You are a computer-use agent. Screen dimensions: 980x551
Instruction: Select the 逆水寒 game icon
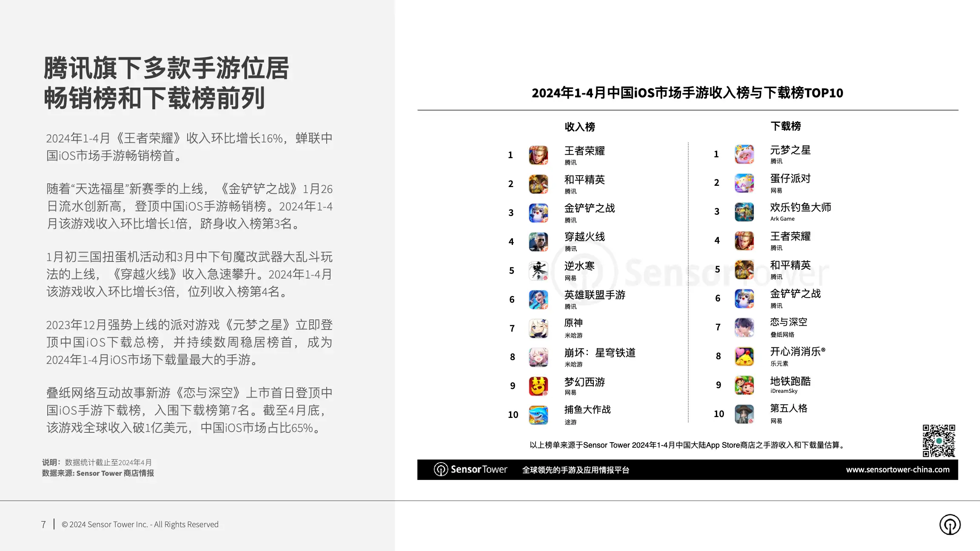538,271
